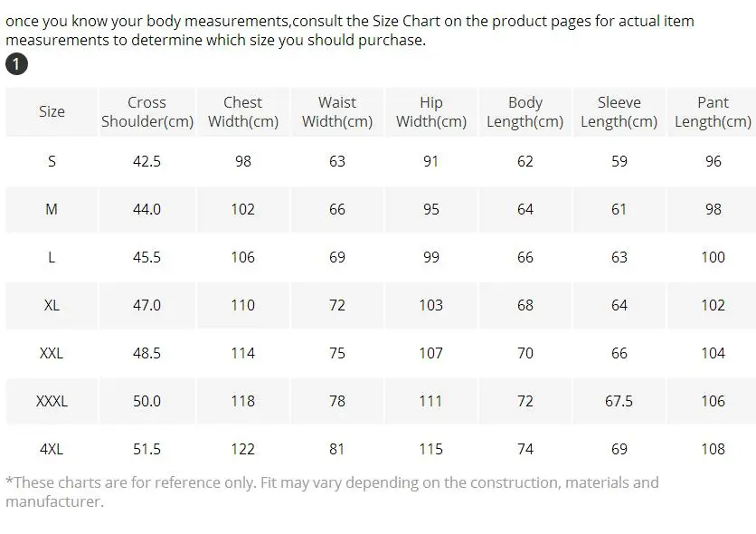
Task: Select the Pant Length(cm) column header
Action: click(713, 112)
